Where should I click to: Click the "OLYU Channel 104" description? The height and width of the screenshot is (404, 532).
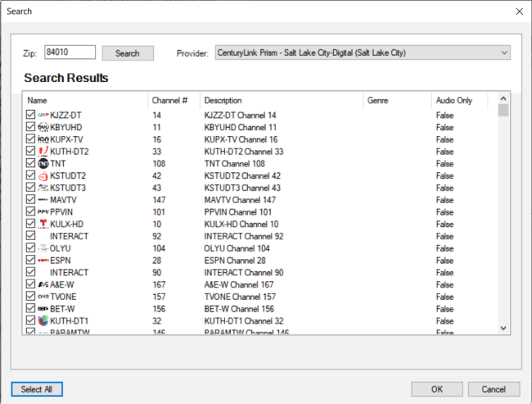tap(237, 249)
